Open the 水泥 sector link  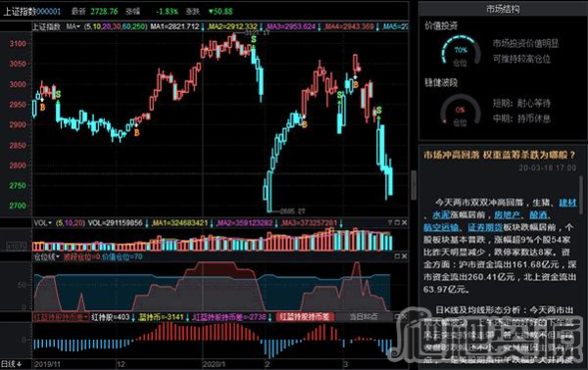tap(441, 215)
